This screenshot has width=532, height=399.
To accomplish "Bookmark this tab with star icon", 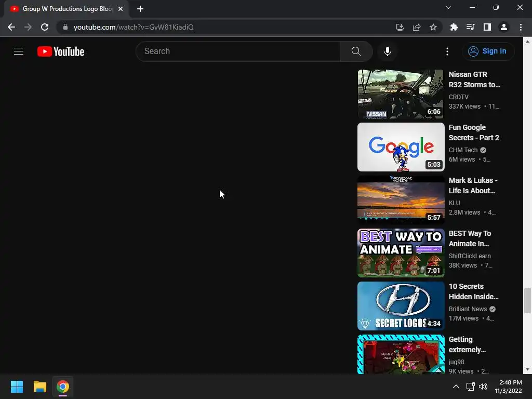I will (433, 27).
